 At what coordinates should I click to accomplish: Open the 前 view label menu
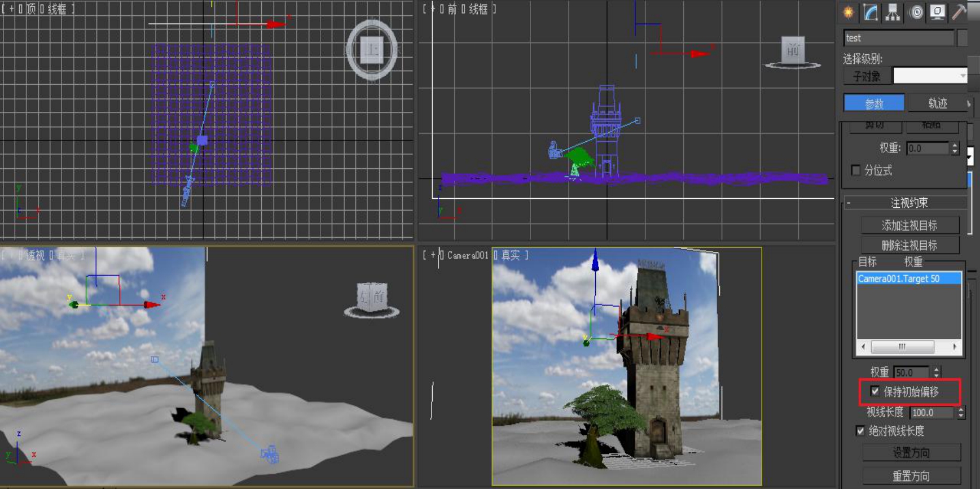click(x=452, y=9)
